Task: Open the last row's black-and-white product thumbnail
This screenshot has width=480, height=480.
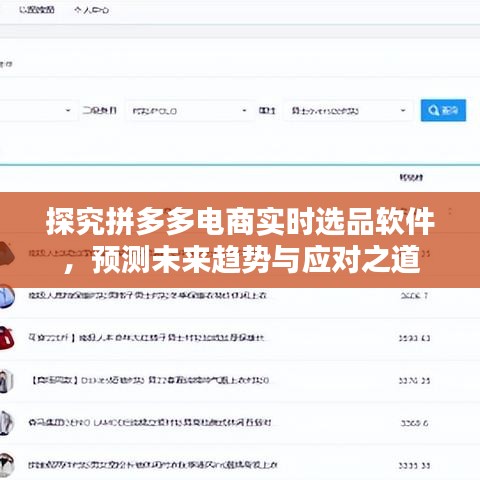Action: [7, 465]
